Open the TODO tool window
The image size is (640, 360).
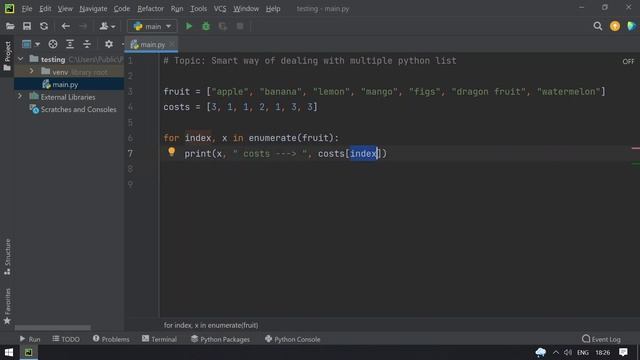tap(66, 339)
